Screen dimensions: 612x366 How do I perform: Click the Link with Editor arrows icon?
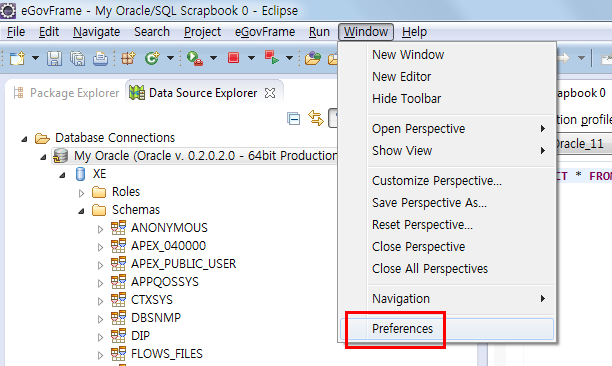316,118
